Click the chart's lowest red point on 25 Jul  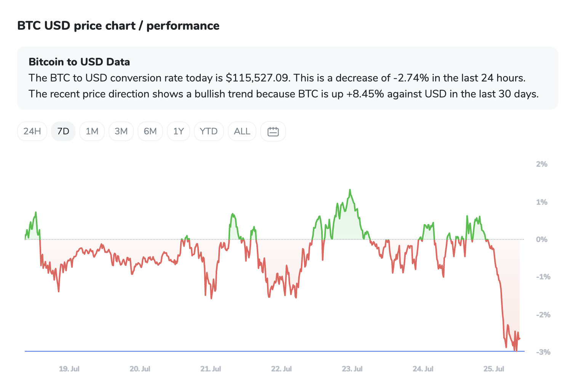click(516, 351)
